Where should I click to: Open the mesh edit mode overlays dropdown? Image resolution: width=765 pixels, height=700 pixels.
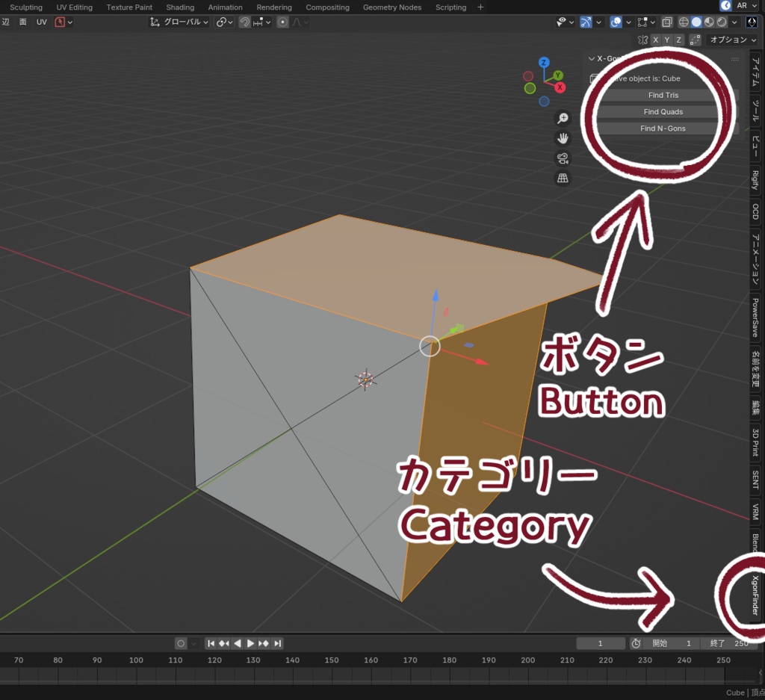646,22
